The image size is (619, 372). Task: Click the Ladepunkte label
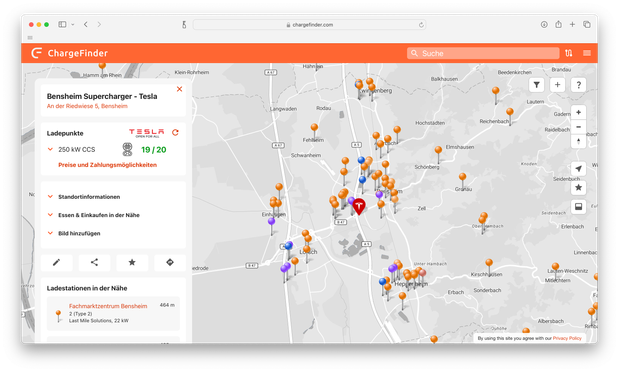65,133
